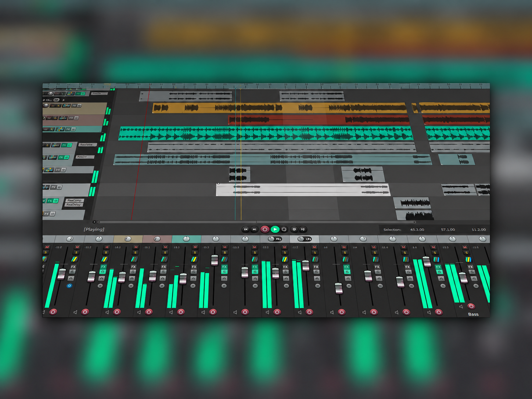Screen dimensions: 532x399
Task: Select the white highlighted audio clip
Action: pyautogui.click(x=303, y=190)
